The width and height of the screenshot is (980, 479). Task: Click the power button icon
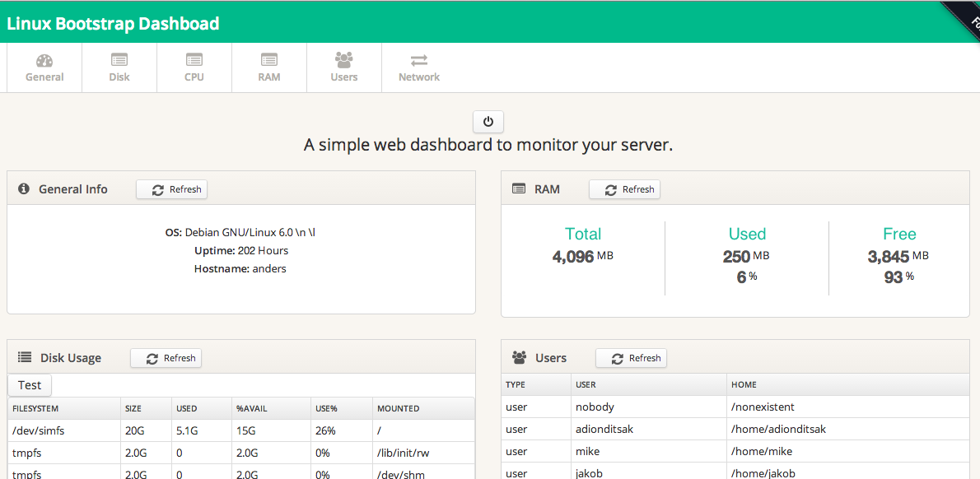(488, 122)
